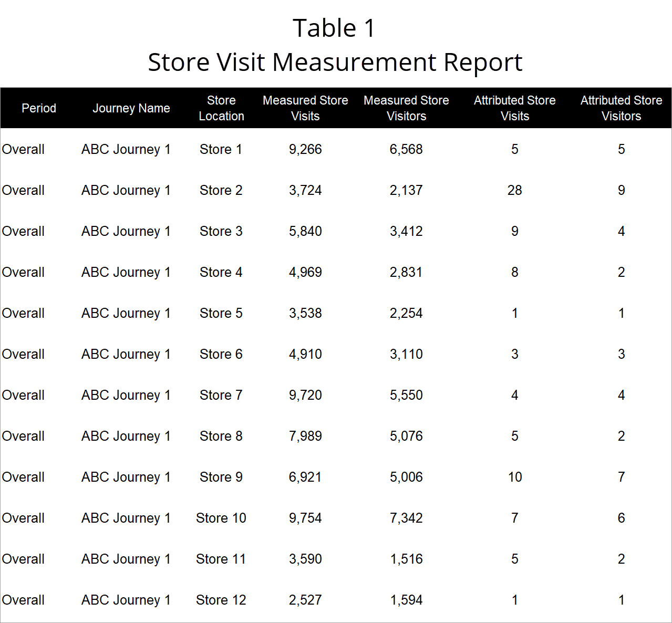Select the Store 10 measured visitors value 7,342
Screen dimensions: 672x623
click(406, 518)
